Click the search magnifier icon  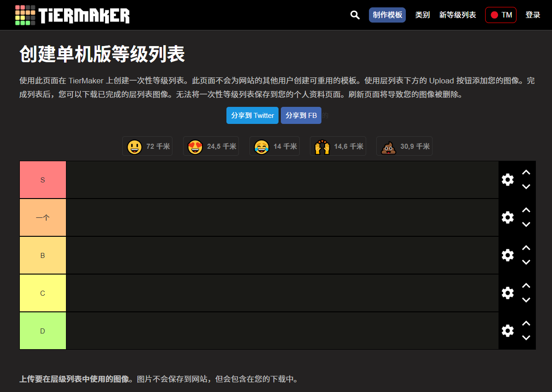(x=355, y=15)
